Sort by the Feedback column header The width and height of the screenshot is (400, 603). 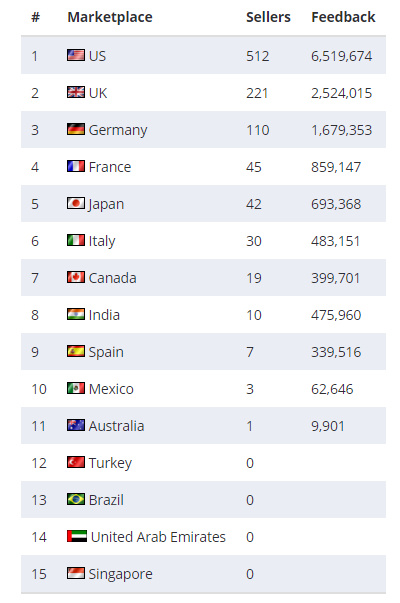pos(343,17)
